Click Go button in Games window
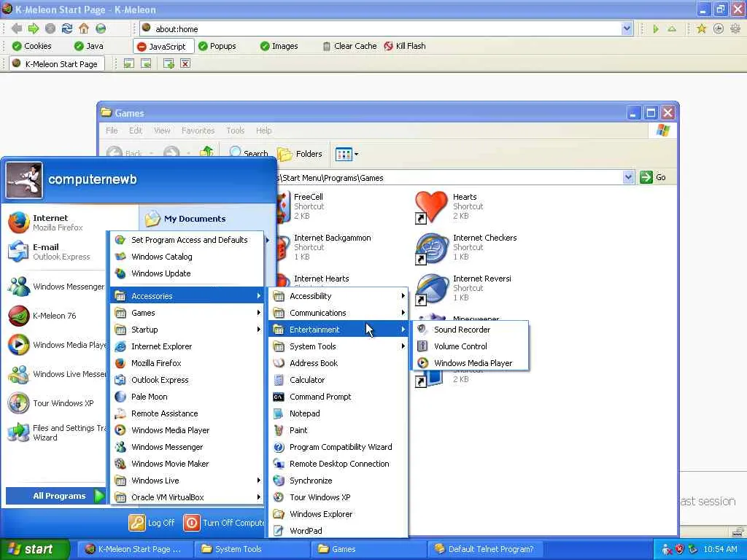Viewport: 747px width, 560px height. (x=653, y=177)
